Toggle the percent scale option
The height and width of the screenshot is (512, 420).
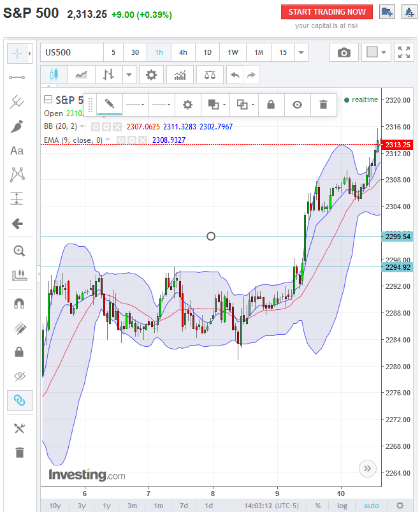(317, 506)
